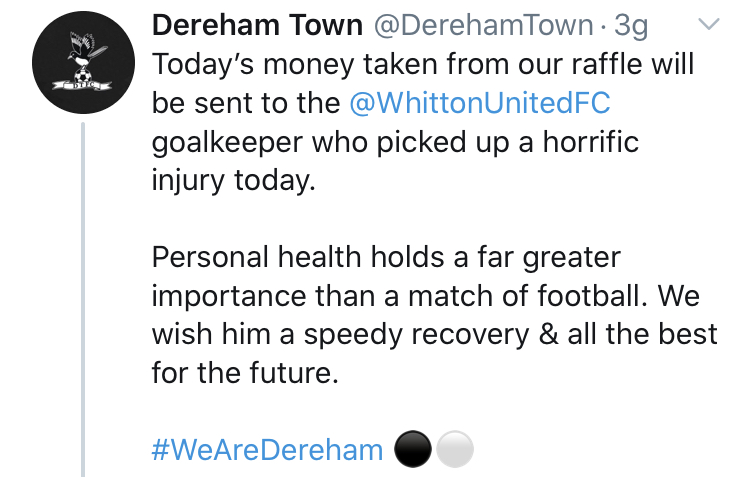Visit the @WhittonUnitedFC mention

482,103
